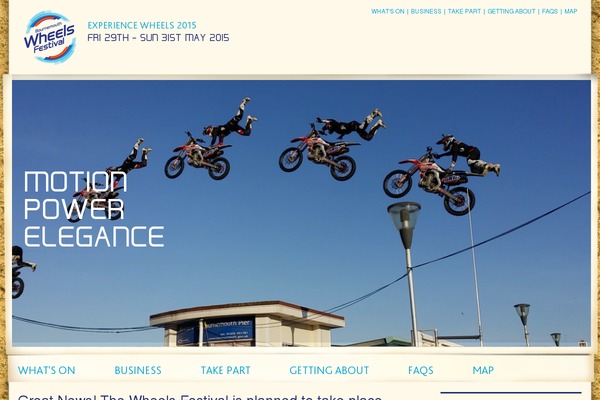The width and height of the screenshot is (600, 400).
Task: Open Business link in top navigation
Action: [426, 11]
